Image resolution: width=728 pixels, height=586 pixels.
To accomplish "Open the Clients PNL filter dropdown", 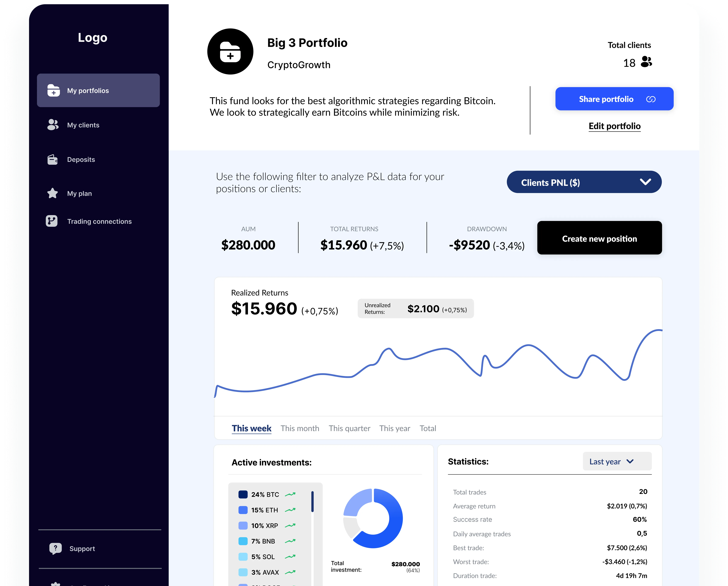I will tap(584, 182).
